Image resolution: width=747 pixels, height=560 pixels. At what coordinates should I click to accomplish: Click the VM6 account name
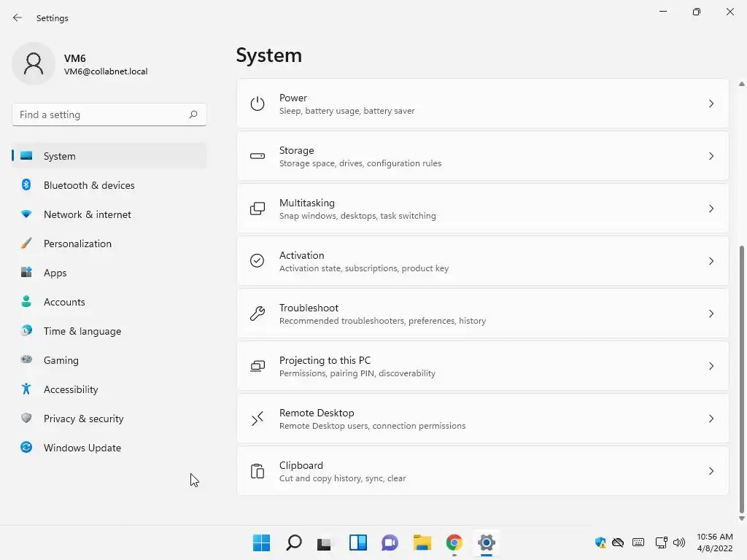(75, 58)
